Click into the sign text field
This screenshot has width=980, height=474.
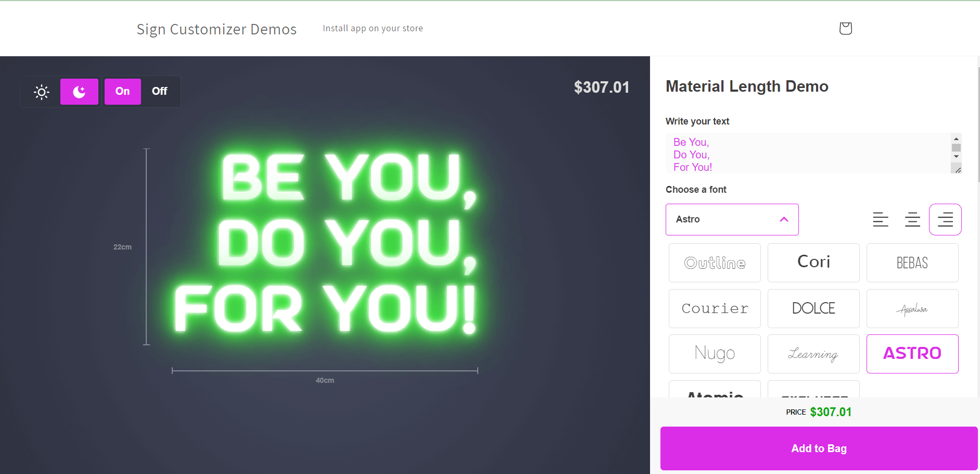click(808, 154)
